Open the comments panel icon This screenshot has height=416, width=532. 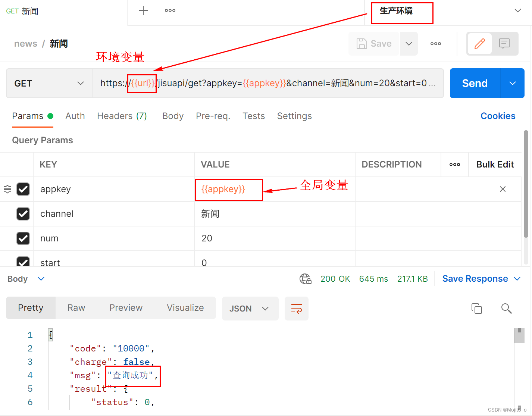[x=504, y=44]
